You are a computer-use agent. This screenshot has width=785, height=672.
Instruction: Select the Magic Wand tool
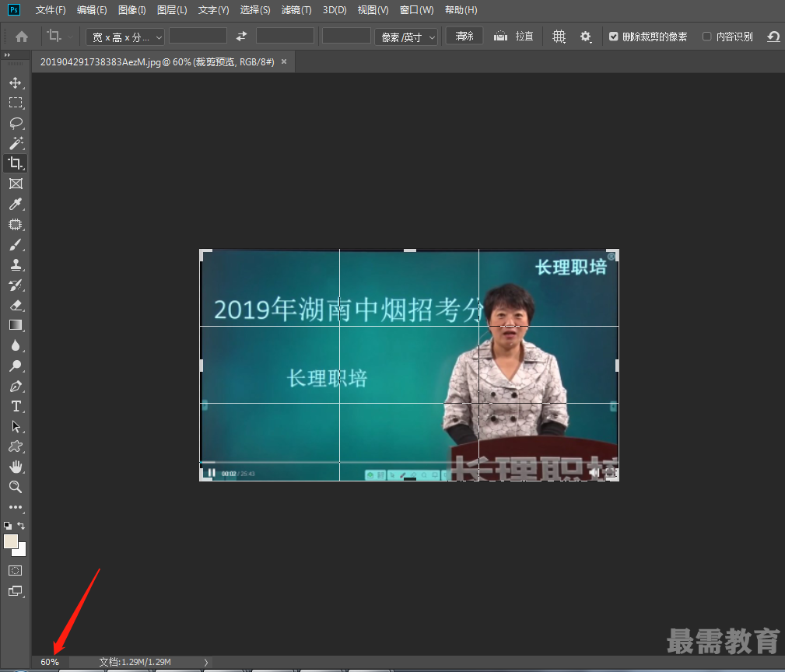16,143
